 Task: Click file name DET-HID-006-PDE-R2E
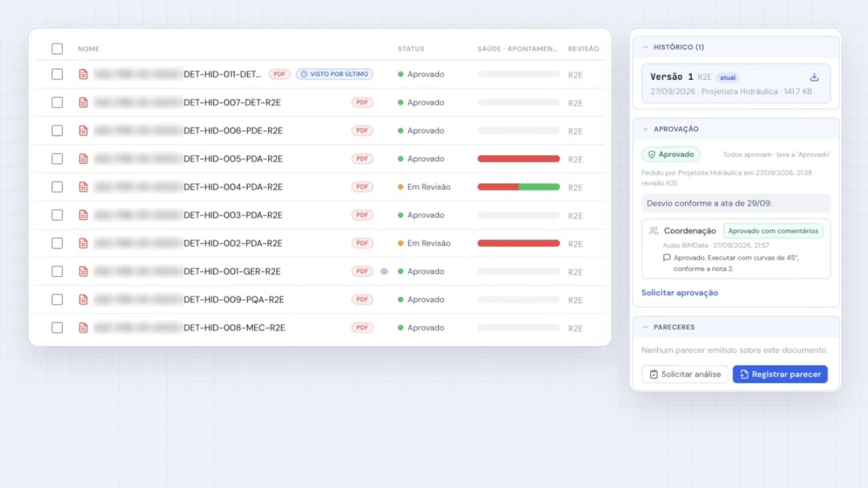click(x=233, y=131)
